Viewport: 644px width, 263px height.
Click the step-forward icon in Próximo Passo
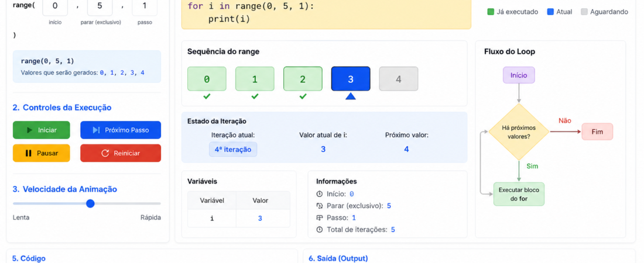pyautogui.click(x=96, y=130)
